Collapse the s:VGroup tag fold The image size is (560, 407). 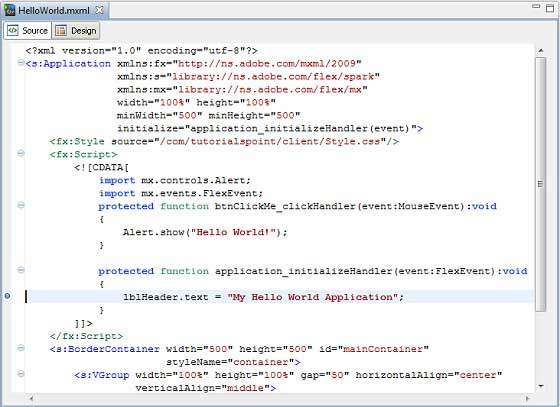21,374
